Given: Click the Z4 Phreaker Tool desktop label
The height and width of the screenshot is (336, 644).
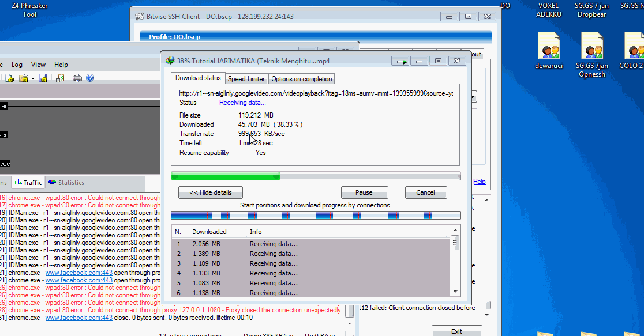Looking at the screenshot, I should (29, 10).
